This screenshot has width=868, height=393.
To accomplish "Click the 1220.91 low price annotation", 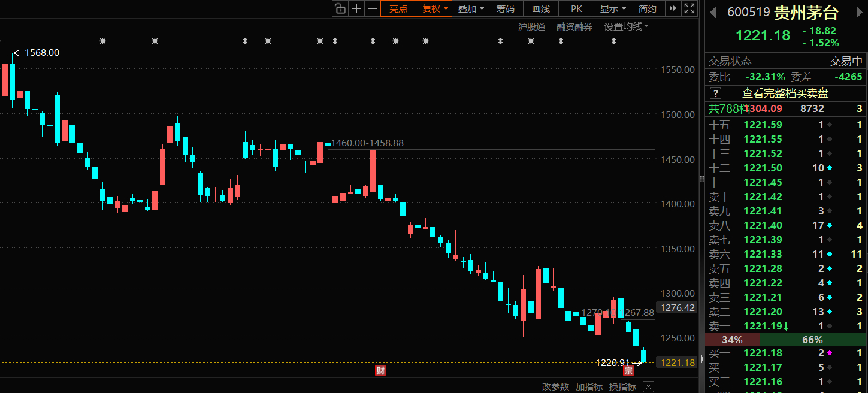I will click(612, 362).
